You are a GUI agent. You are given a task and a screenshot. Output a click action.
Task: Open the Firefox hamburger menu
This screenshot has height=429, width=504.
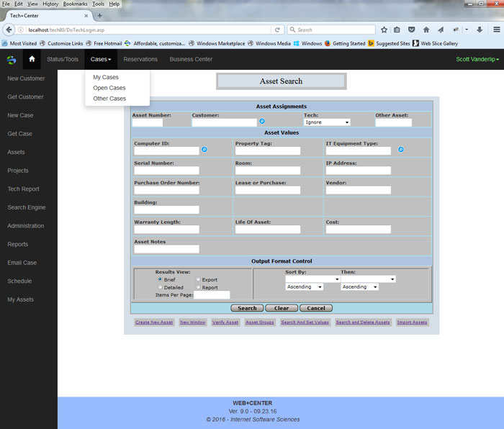point(497,30)
